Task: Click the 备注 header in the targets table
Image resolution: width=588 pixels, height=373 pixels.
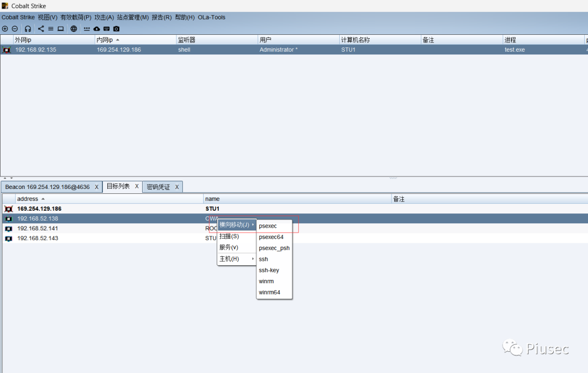Action: click(x=489, y=199)
